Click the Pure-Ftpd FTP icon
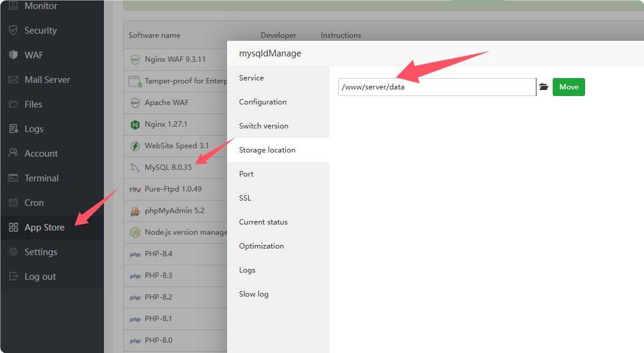Screen dimensions: 644x353 point(135,189)
